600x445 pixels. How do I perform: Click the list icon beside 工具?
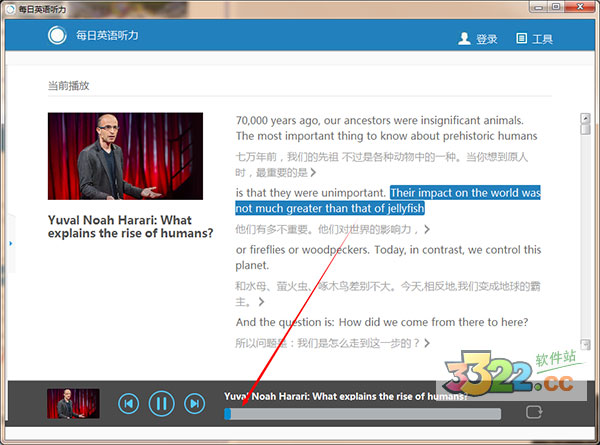point(521,38)
